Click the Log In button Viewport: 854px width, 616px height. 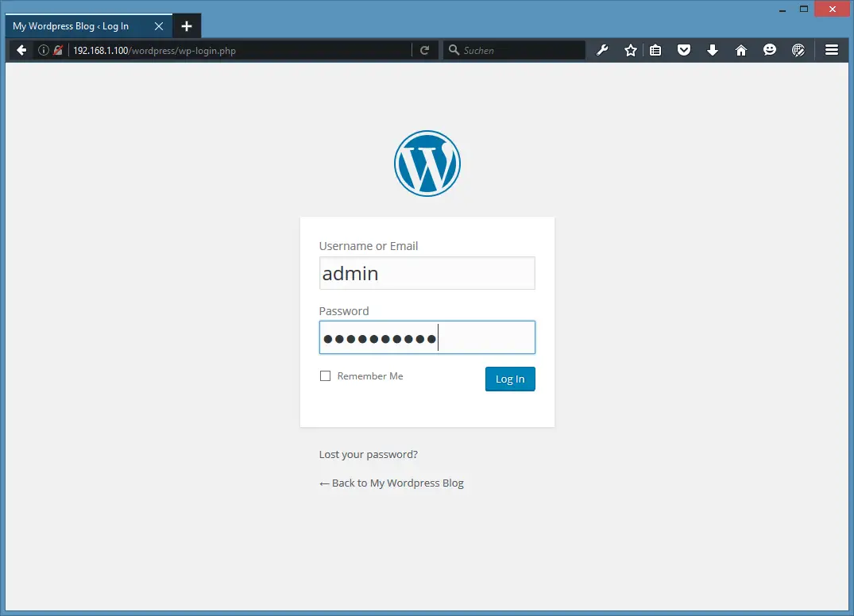coord(510,379)
